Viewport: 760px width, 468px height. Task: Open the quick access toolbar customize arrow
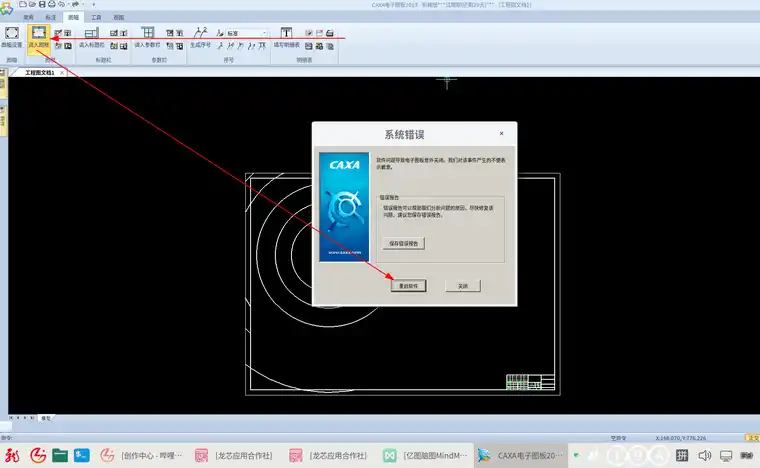tap(94, 4)
